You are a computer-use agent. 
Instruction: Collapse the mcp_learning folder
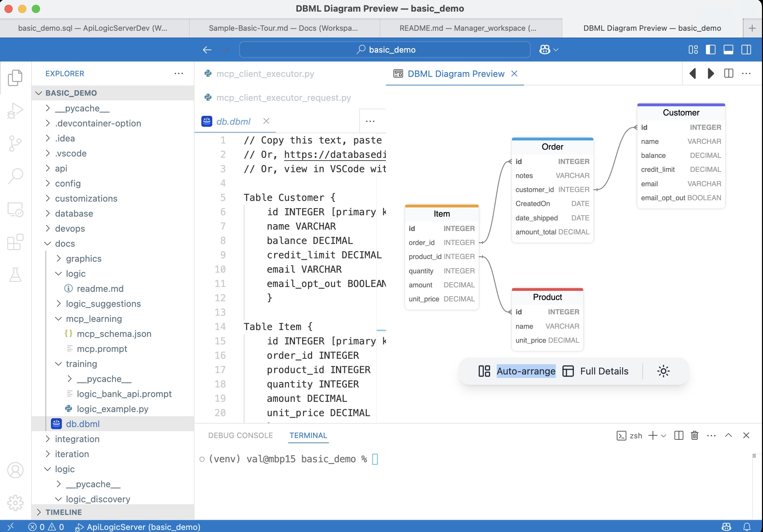tap(94, 319)
